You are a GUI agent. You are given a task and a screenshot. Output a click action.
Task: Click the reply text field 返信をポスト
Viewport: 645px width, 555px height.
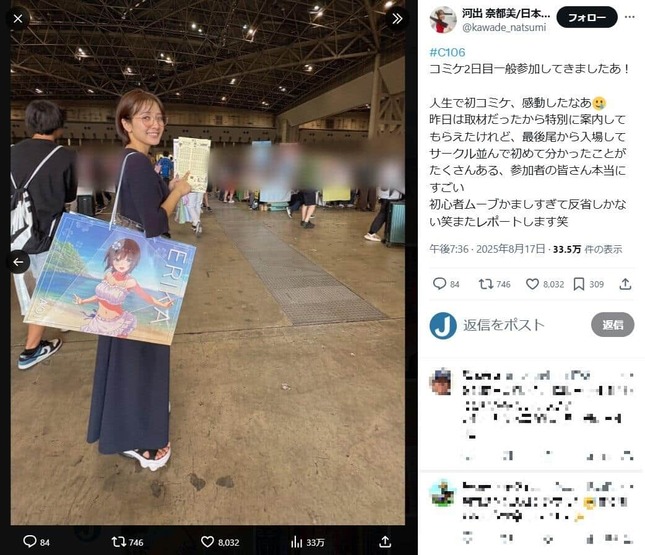pyautogui.click(x=504, y=325)
